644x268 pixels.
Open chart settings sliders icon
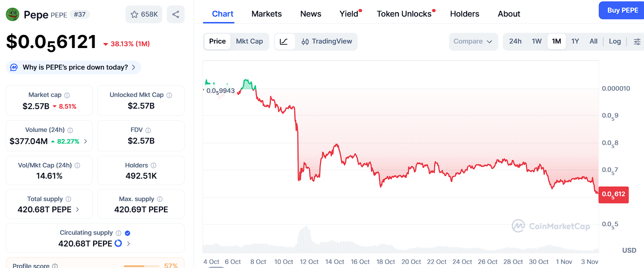(637, 41)
